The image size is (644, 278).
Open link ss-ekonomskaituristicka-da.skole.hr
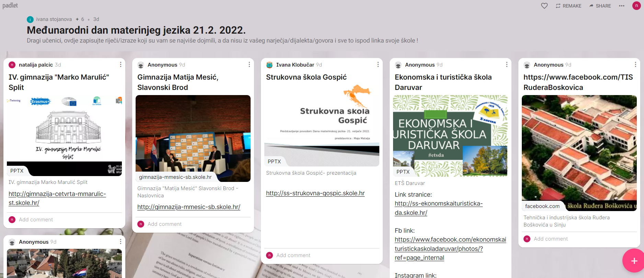[439, 208]
